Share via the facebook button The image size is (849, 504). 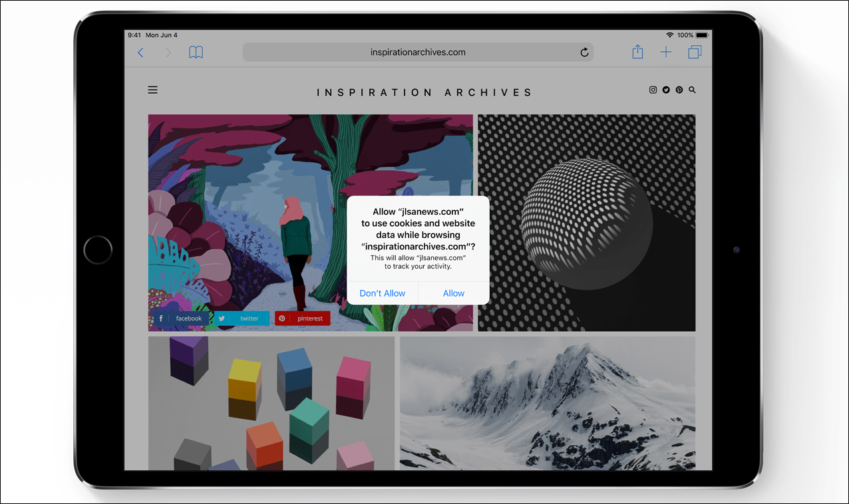tap(181, 318)
